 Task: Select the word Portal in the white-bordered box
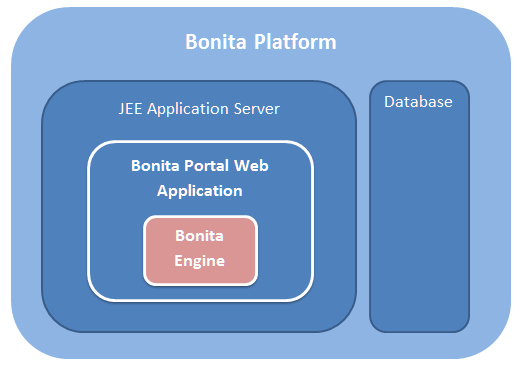click(207, 166)
